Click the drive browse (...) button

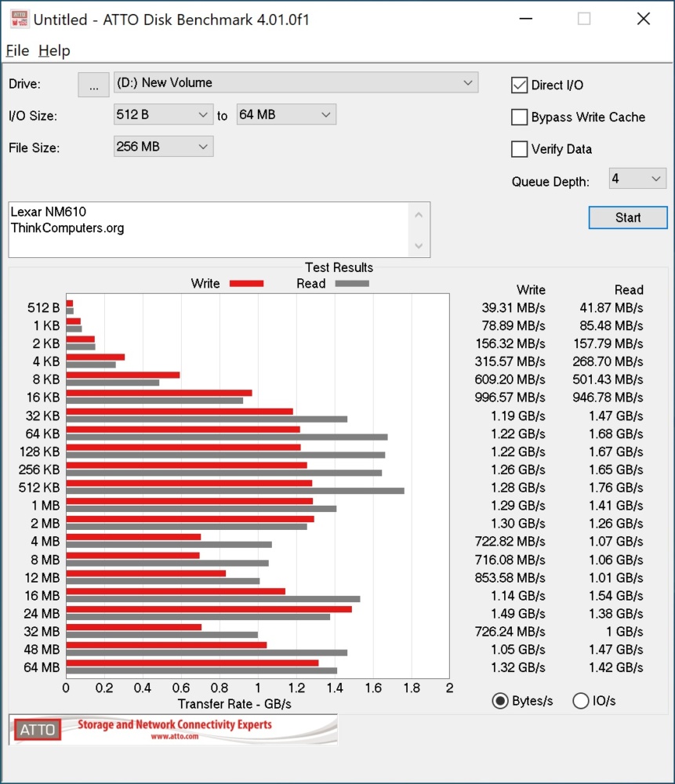[93, 85]
